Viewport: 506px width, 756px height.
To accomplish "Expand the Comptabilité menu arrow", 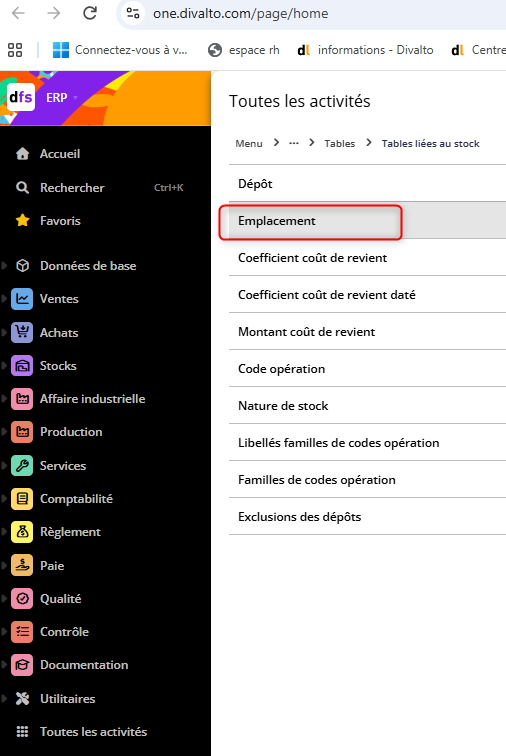I will pyautogui.click(x=4, y=499).
